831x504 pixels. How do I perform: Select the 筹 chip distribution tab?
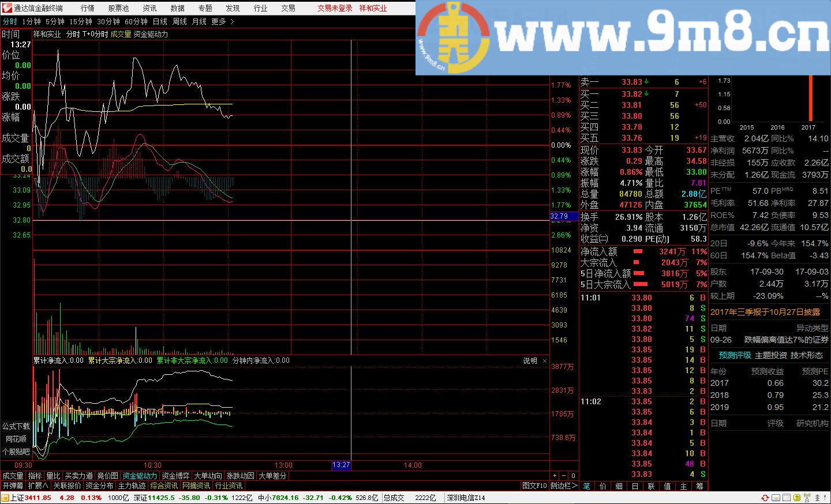[700, 486]
